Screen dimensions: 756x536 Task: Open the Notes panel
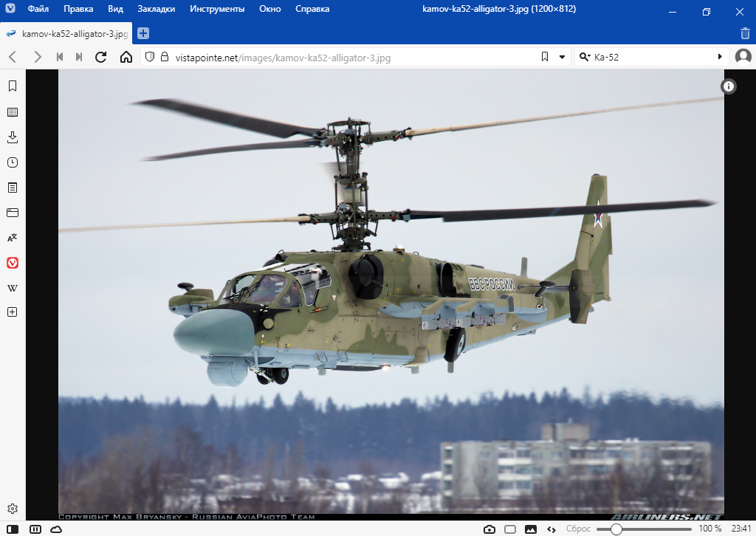click(x=13, y=188)
